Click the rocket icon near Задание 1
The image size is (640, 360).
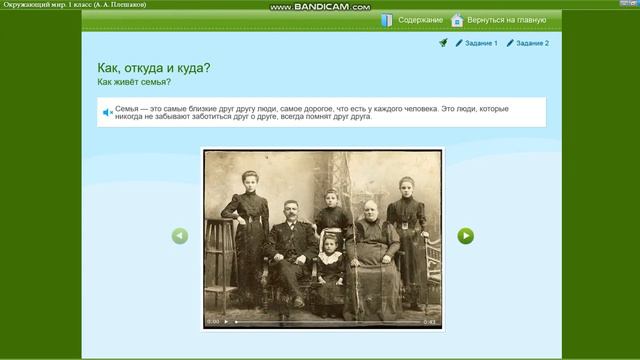coord(444,42)
